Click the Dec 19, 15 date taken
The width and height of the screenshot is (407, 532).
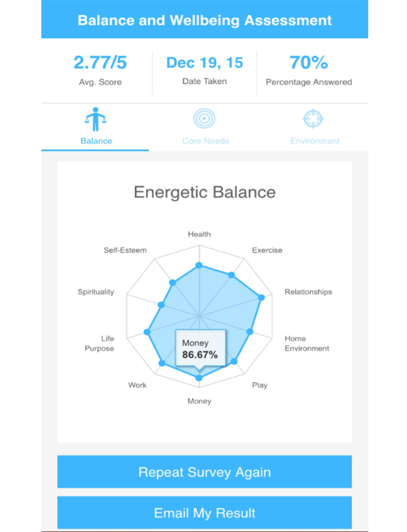coord(205,62)
